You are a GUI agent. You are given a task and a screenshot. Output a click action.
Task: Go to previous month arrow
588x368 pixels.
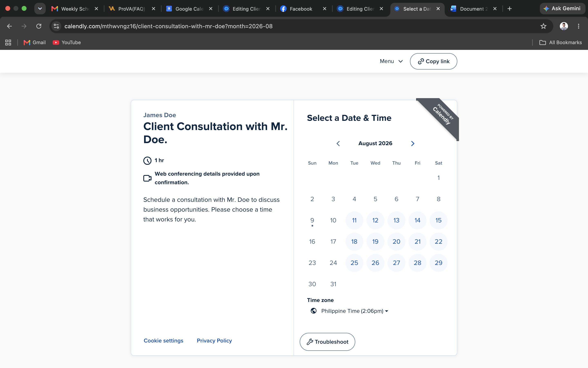(338, 144)
